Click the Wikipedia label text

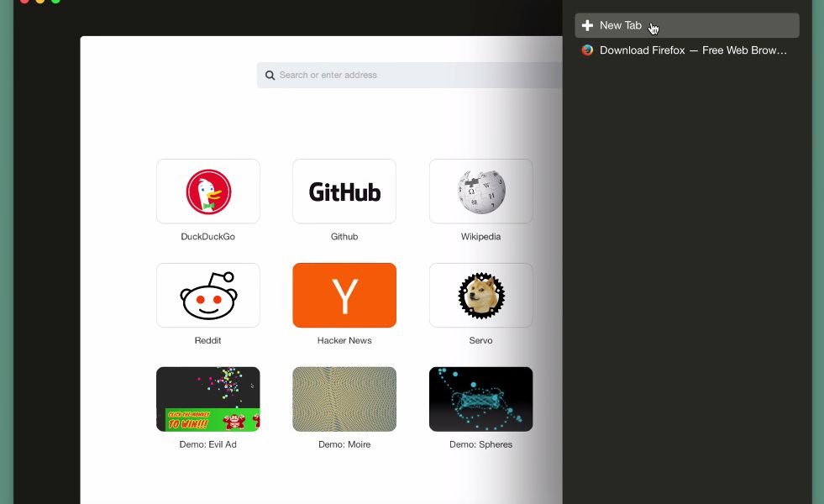pyautogui.click(x=480, y=237)
